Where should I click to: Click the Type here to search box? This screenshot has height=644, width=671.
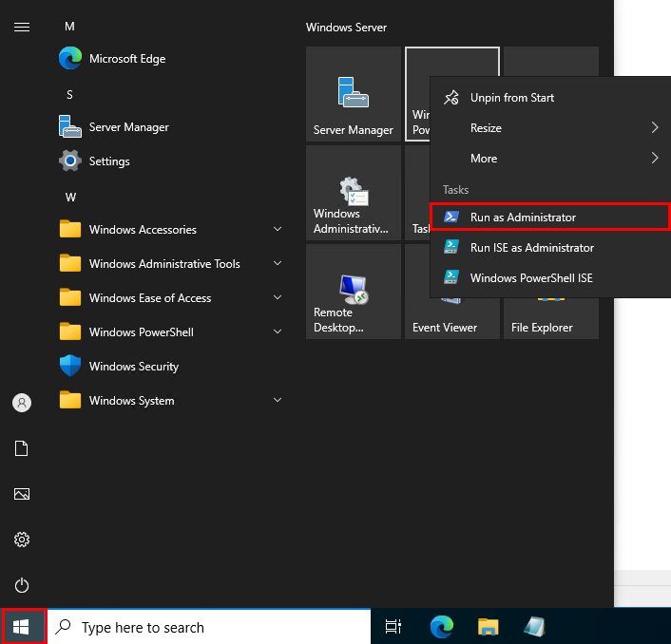(209, 627)
